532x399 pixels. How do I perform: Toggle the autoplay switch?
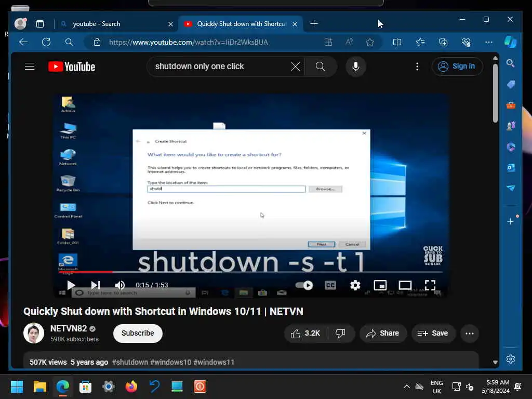[x=304, y=285]
